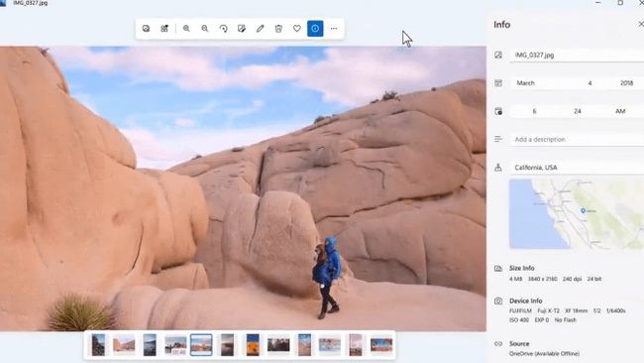Edit the file name IMG_0327.jpg field
This screenshot has width=644, height=363.
coord(577,56)
